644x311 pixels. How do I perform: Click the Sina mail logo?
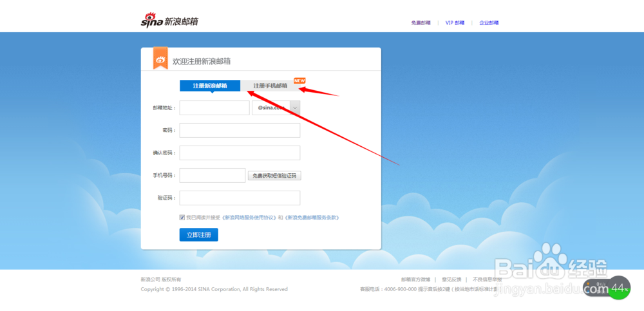[169, 21]
